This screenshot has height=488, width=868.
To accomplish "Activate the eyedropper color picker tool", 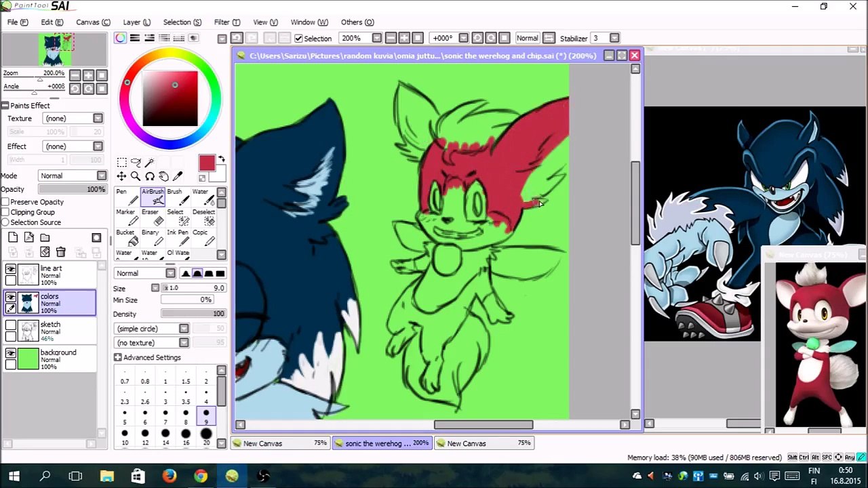I will pyautogui.click(x=178, y=176).
